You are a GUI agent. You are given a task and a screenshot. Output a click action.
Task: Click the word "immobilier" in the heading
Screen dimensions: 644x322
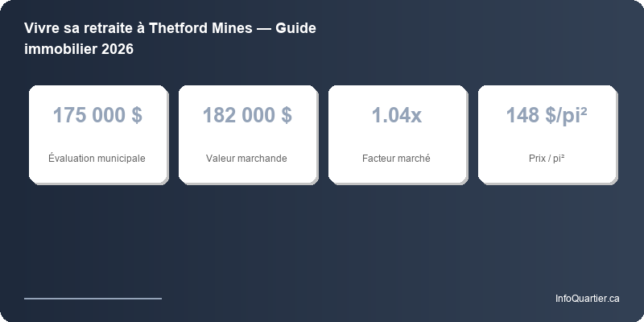59,49
